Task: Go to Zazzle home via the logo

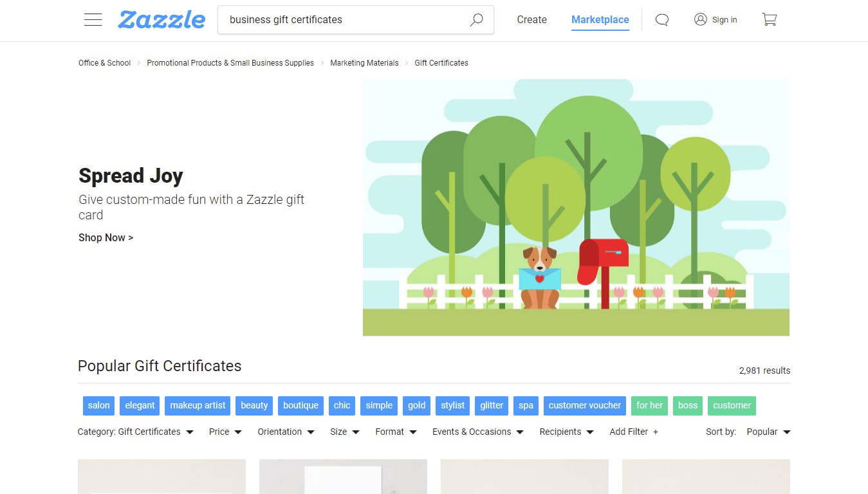Action: 162,19
